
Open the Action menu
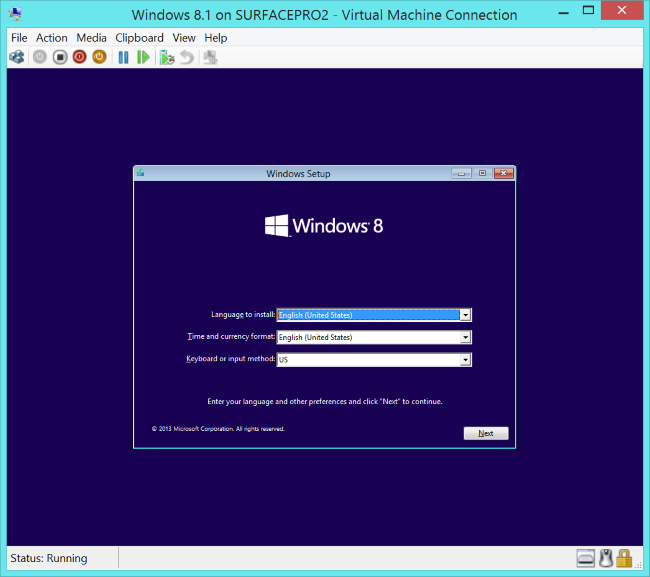pos(52,38)
